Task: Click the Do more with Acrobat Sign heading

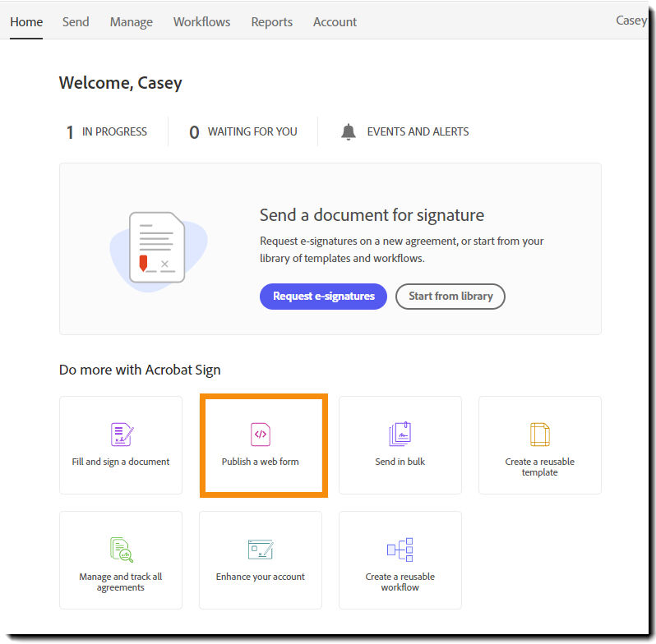Action: [140, 370]
